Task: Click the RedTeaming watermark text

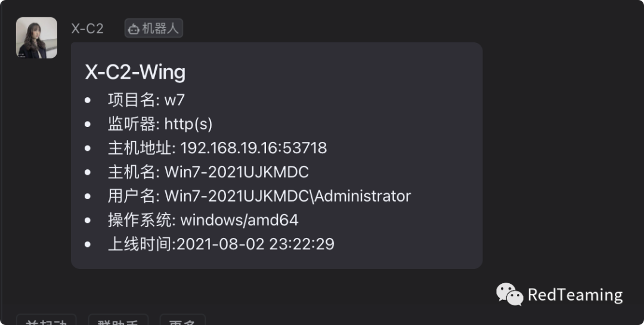Action: (575, 295)
